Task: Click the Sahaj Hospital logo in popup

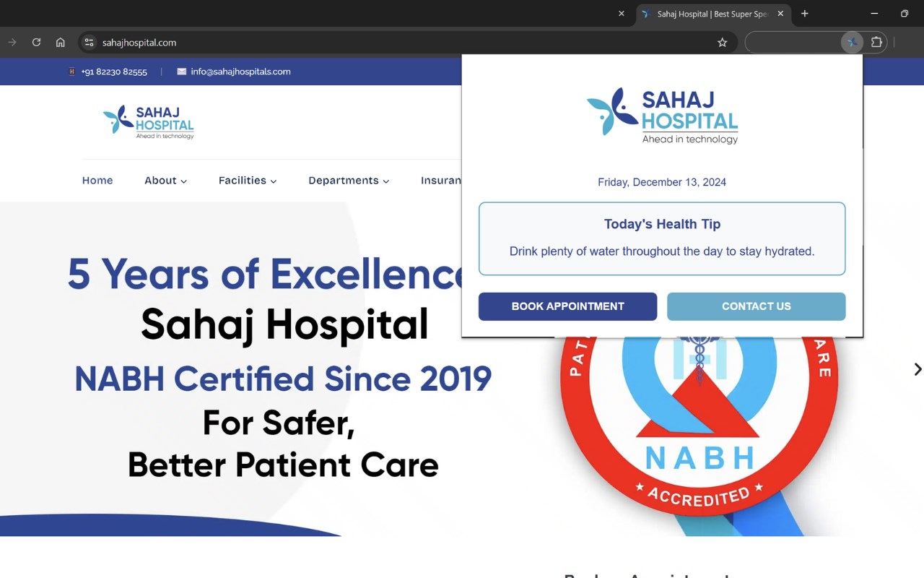Action: [662, 116]
